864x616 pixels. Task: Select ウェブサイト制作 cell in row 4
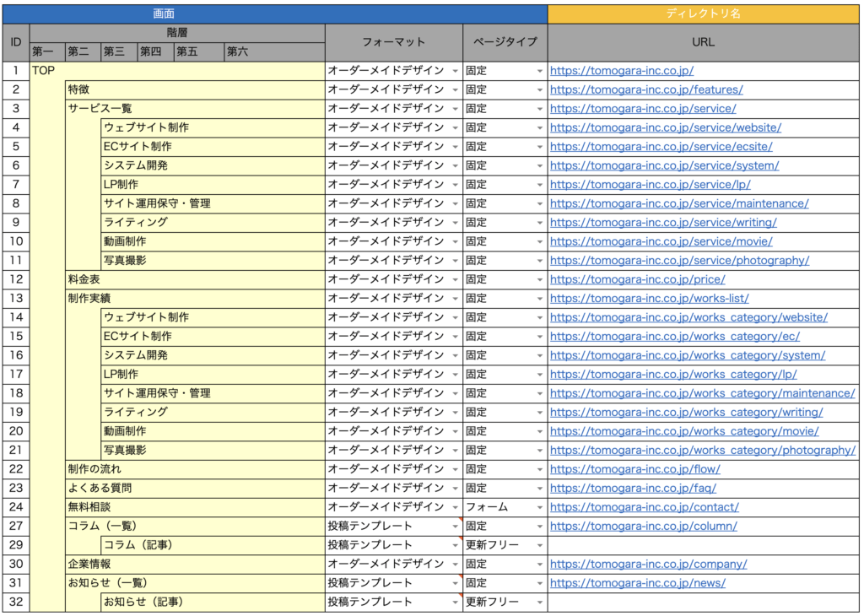(213, 127)
